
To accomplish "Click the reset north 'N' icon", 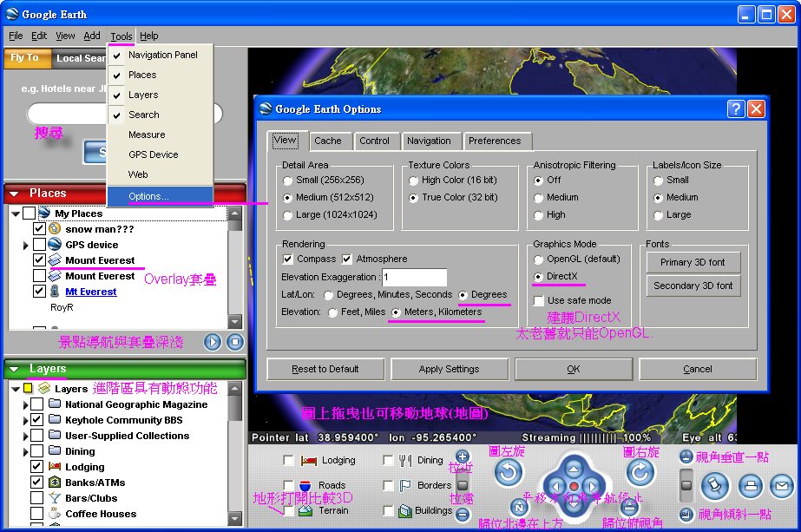I will click(x=520, y=507).
